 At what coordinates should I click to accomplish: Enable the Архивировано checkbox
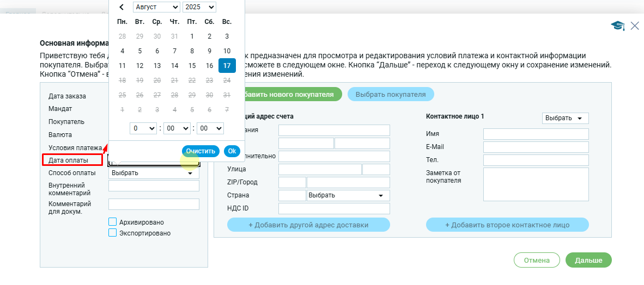(113, 222)
